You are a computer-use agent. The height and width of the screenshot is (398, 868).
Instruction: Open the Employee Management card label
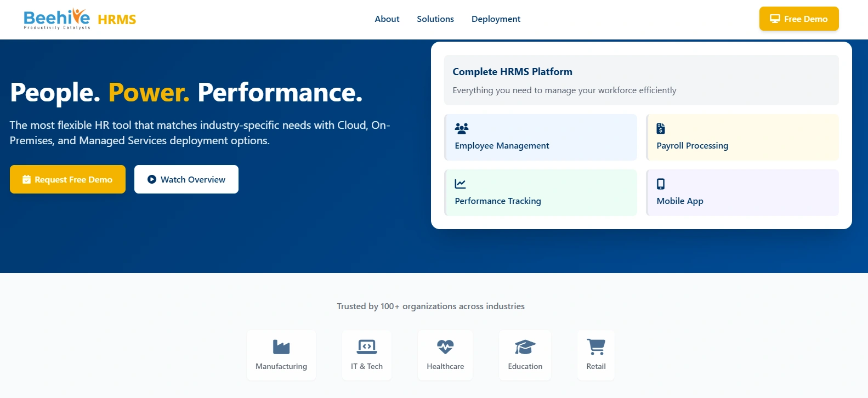pos(502,146)
